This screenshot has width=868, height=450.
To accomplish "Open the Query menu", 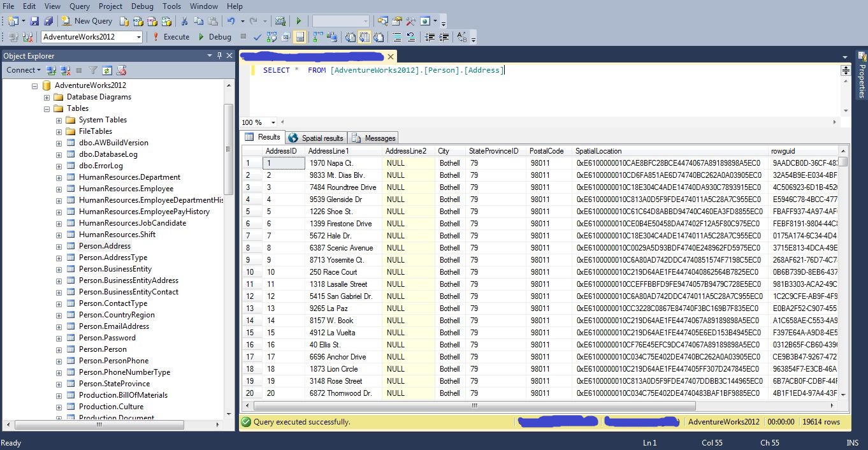I will 79,6.
